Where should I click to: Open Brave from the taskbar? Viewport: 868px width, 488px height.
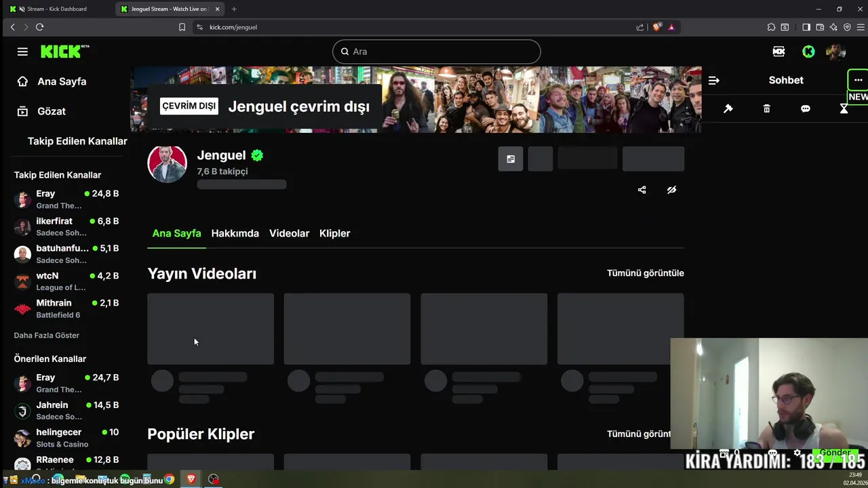pyautogui.click(x=191, y=479)
